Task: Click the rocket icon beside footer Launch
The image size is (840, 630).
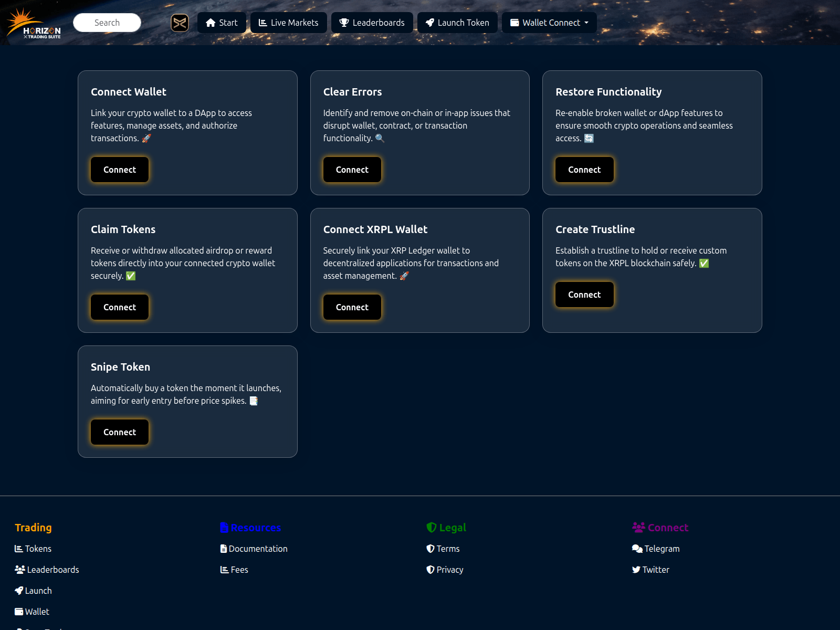Action: [19, 591]
